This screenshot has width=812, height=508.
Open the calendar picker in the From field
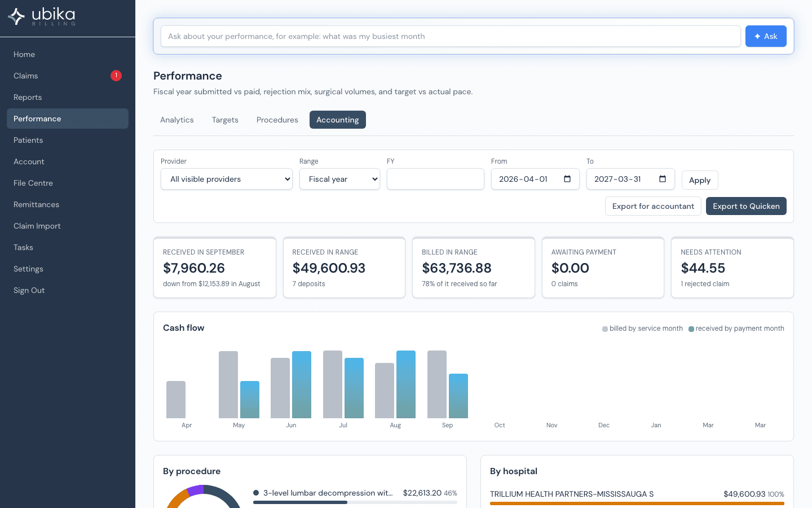567,179
